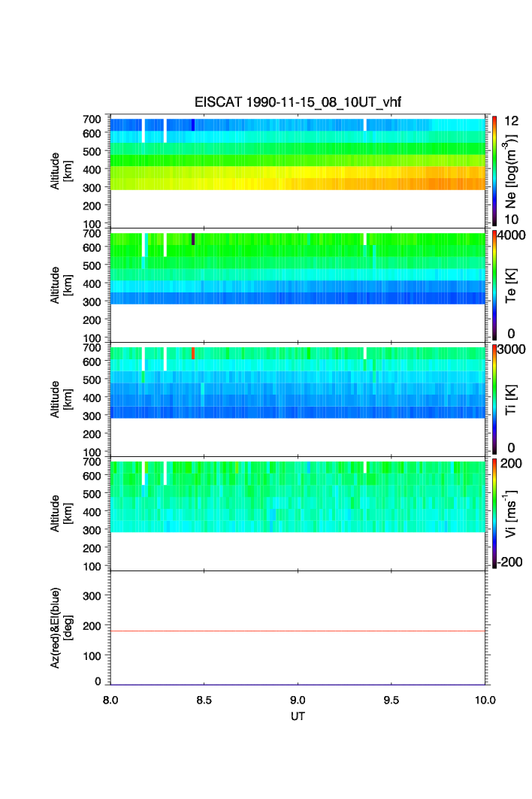Click the plot title EISCAT 1990-11-15_08_10UT_vhf
This screenshot has height=799, width=532.
tap(298, 102)
